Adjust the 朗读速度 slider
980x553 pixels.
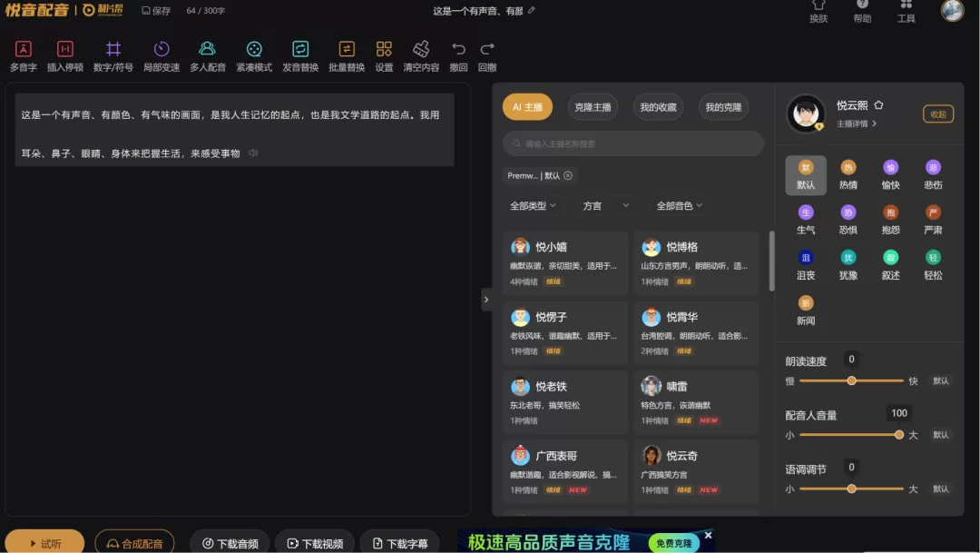(851, 381)
